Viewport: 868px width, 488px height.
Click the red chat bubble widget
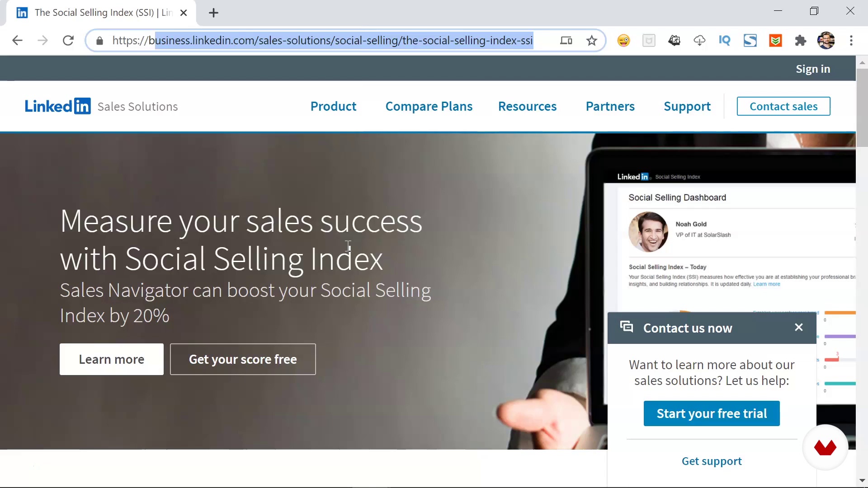[x=825, y=447]
